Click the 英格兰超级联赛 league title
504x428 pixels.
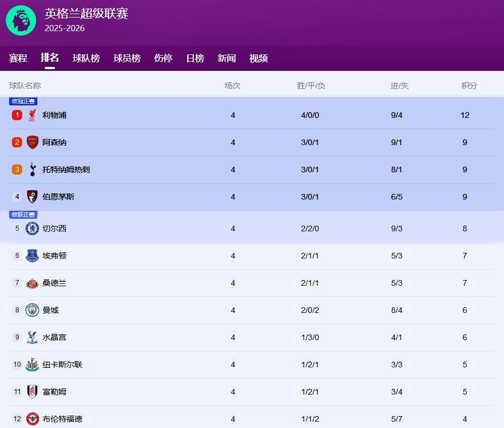click(x=86, y=14)
